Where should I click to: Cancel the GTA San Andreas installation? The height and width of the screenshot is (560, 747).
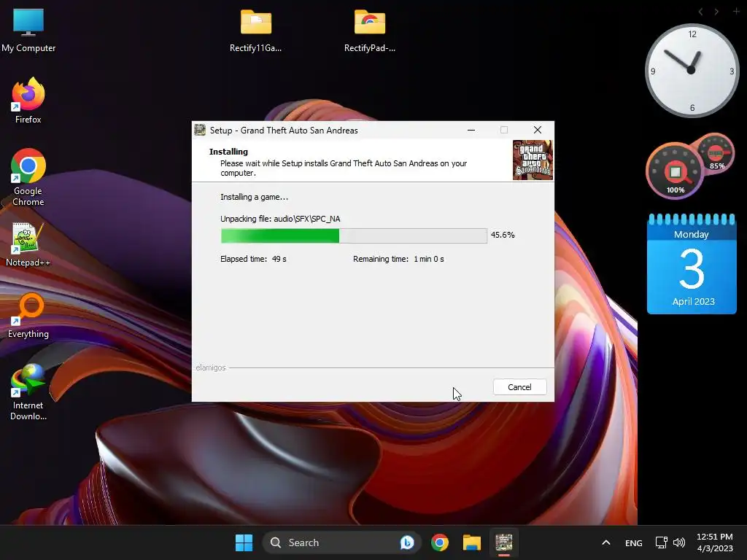[519, 387]
